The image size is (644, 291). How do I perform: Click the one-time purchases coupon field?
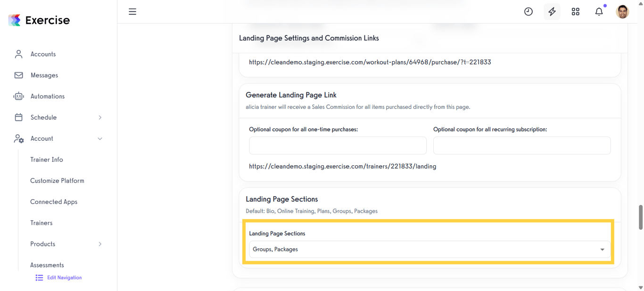(x=338, y=145)
